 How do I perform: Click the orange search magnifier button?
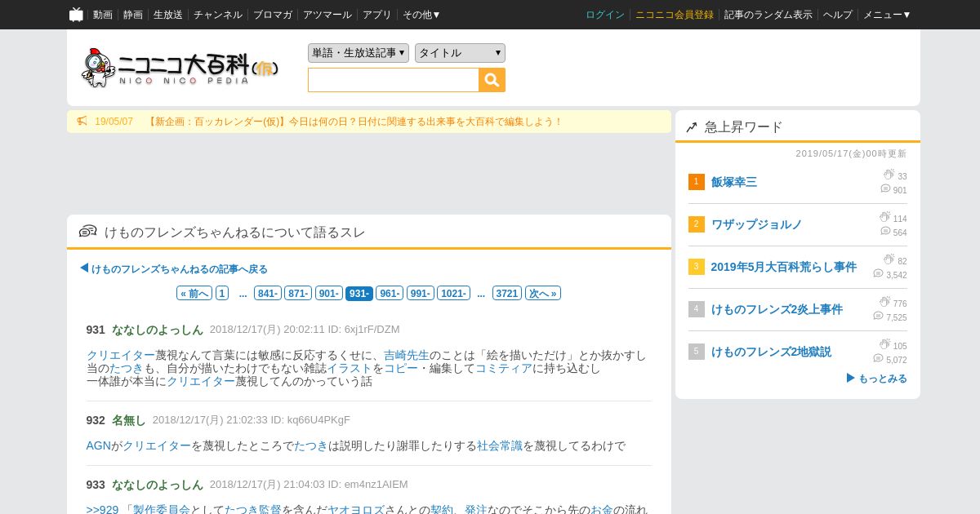(492, 80)
